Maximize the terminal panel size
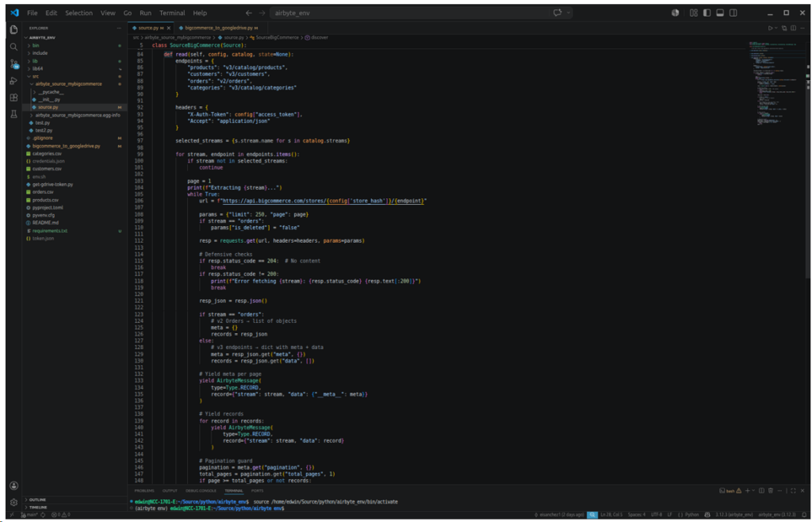The image size is (812, 522). pyautogui.click(x=793, y=490)
